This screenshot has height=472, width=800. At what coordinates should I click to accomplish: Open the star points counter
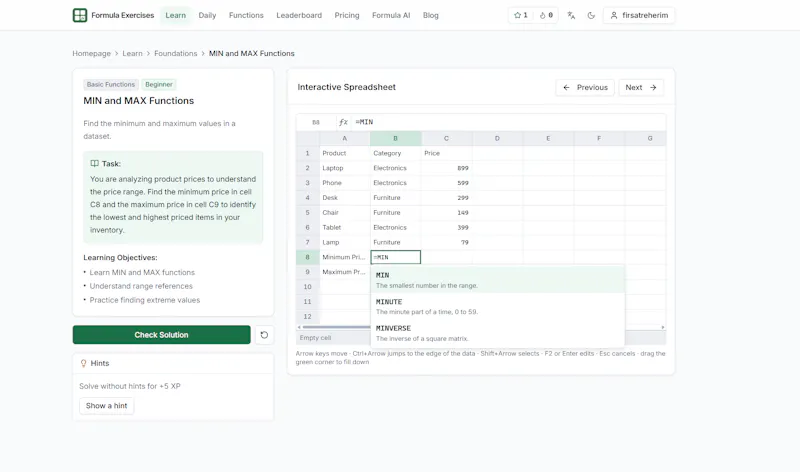coord(520,15)
